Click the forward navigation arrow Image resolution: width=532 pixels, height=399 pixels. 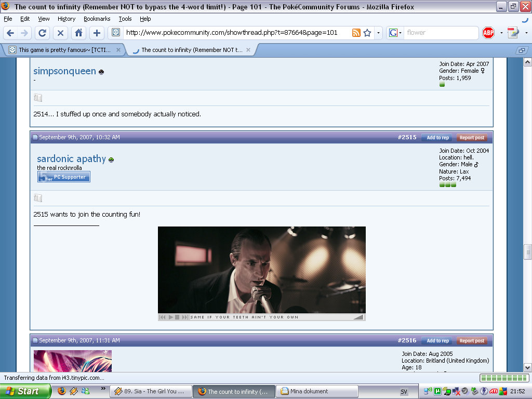pyautogui.click(x=24, y=33)
